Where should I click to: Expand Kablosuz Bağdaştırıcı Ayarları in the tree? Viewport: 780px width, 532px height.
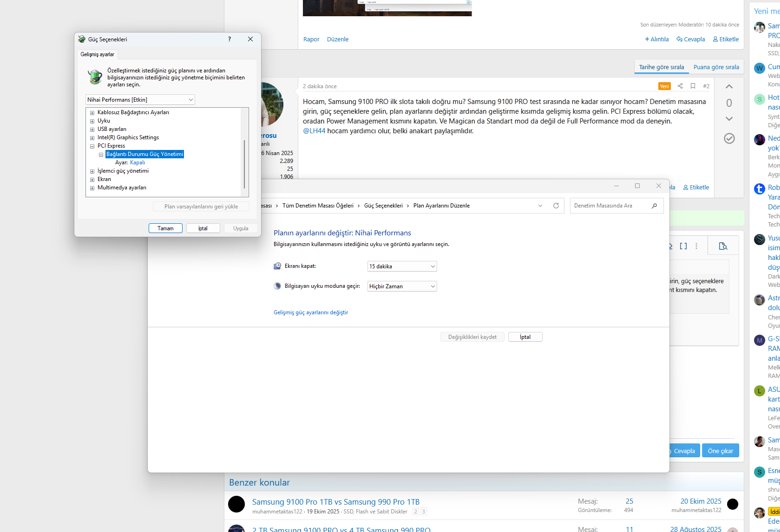coord(92,113)
